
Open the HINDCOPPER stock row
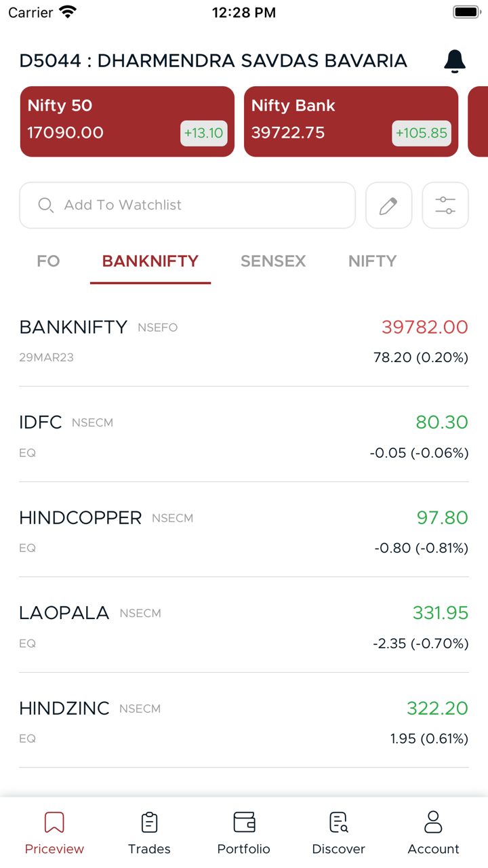coord(243,531)
